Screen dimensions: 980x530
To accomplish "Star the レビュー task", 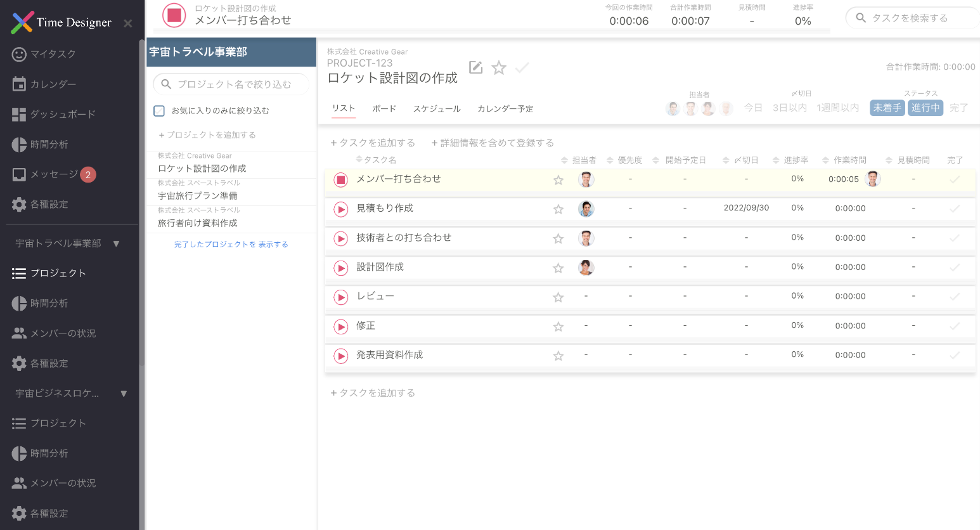I will click(558, 297).
